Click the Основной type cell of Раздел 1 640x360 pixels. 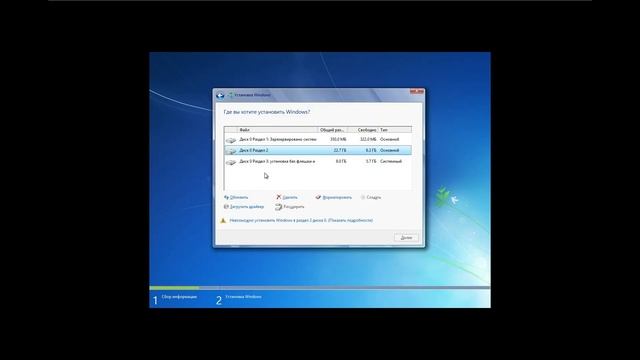point(389,140)
